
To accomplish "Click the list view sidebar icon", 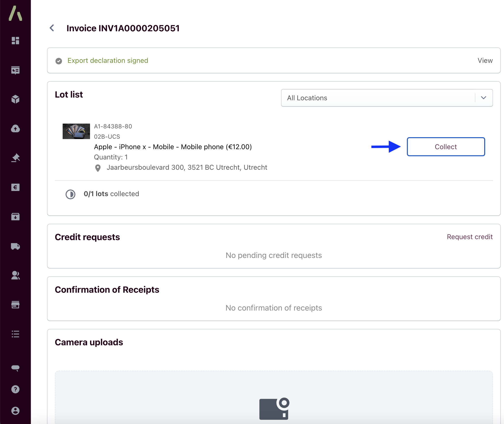I will pyautogui.click(x=15, y=334).
